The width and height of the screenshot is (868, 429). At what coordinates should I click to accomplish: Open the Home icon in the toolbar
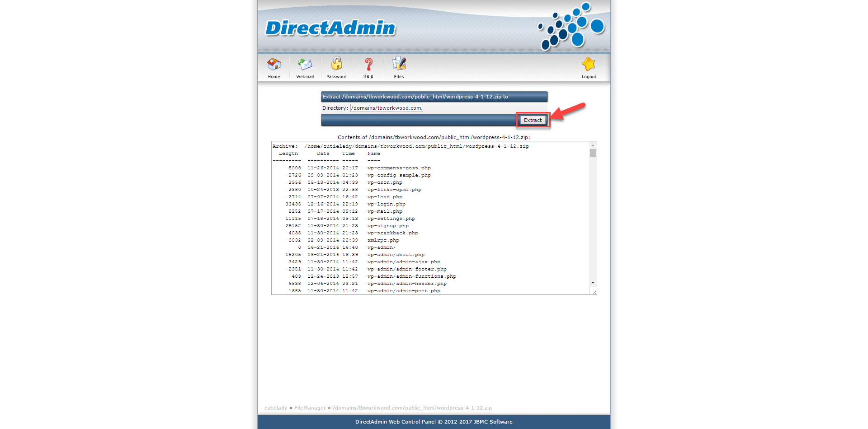click(274, 64)
